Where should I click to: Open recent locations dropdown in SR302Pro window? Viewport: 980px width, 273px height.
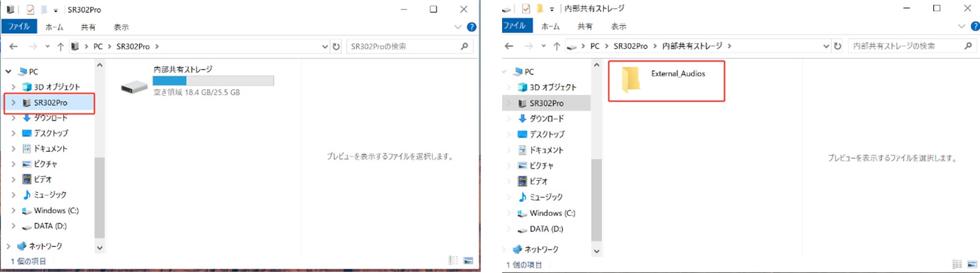(x=47, y=46)
